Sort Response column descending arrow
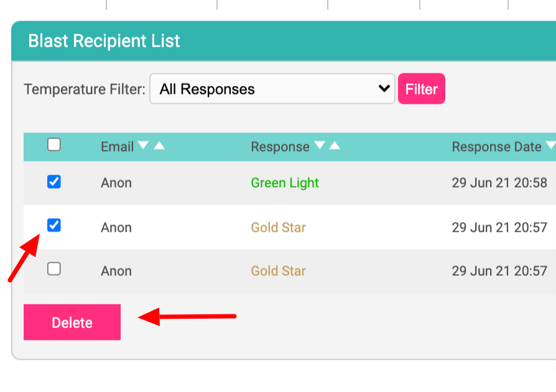The height and width of the screenshot is (392, 556). [x=320, y=145]
